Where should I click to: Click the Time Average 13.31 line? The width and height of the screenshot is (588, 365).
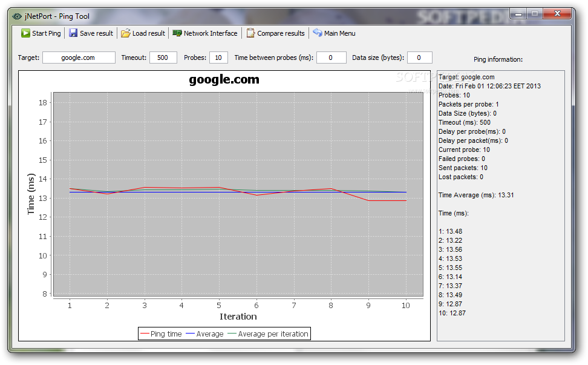[476, 195]
